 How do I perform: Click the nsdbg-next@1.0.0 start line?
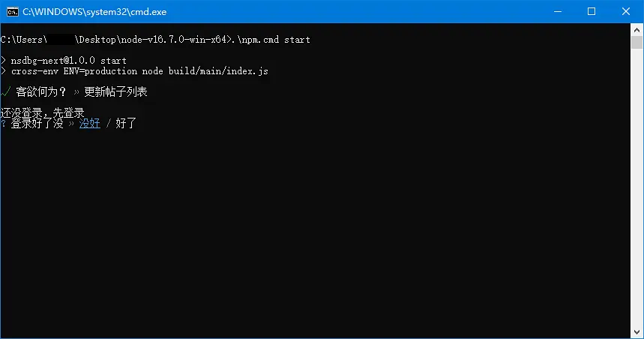tap(68, 60)
